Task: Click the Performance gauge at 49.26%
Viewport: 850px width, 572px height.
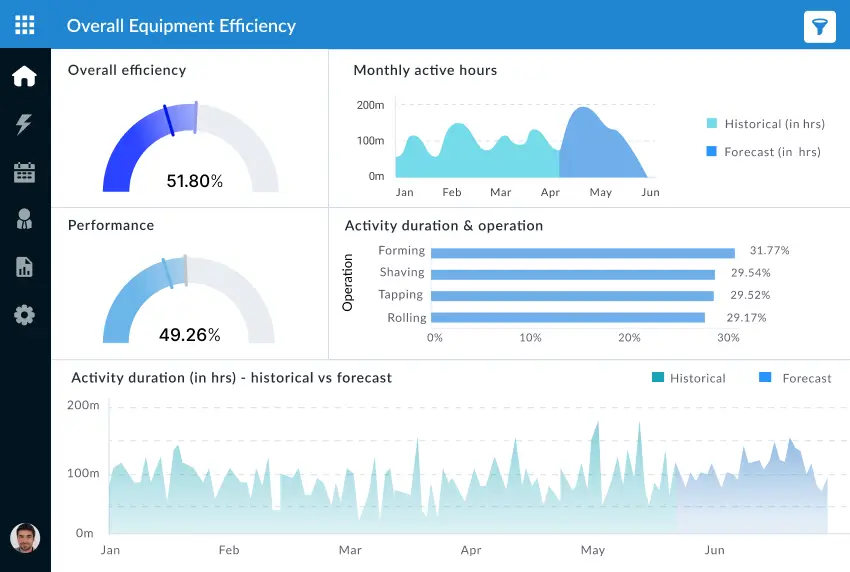Action: [x=190, y=302]
